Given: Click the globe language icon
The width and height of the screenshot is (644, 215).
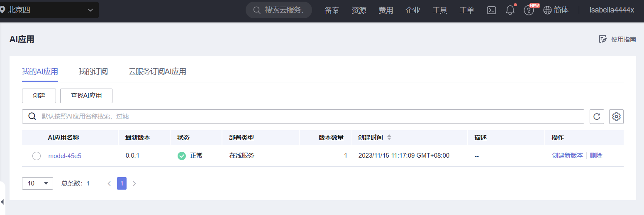Looking at the screenshot, I should click(x=547, y=10).
